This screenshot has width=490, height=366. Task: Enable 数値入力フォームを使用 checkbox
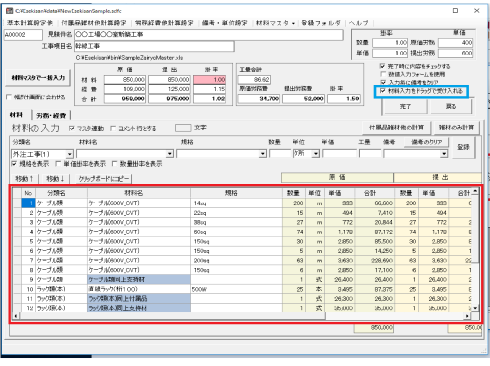pos(383,74)
